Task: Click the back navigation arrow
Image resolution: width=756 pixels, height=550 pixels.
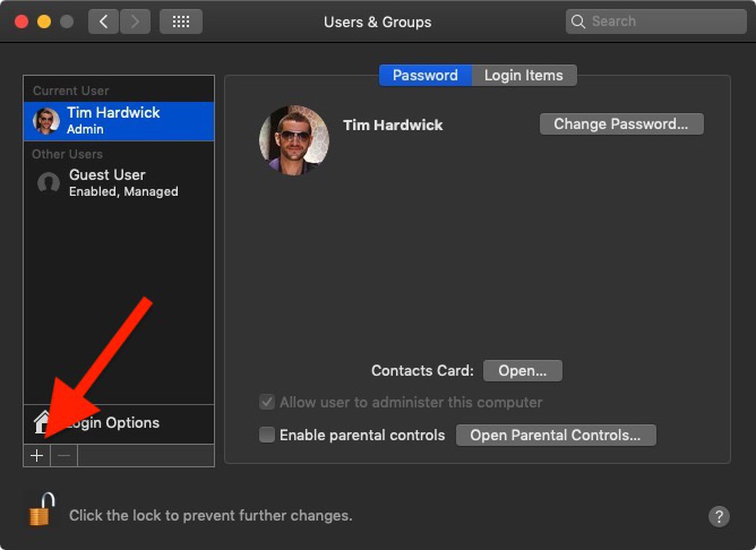Action: (103, 21)
